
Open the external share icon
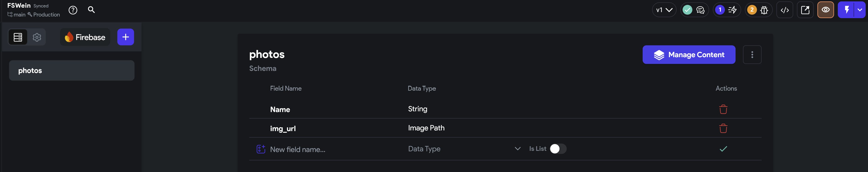(x=805, y=10)
